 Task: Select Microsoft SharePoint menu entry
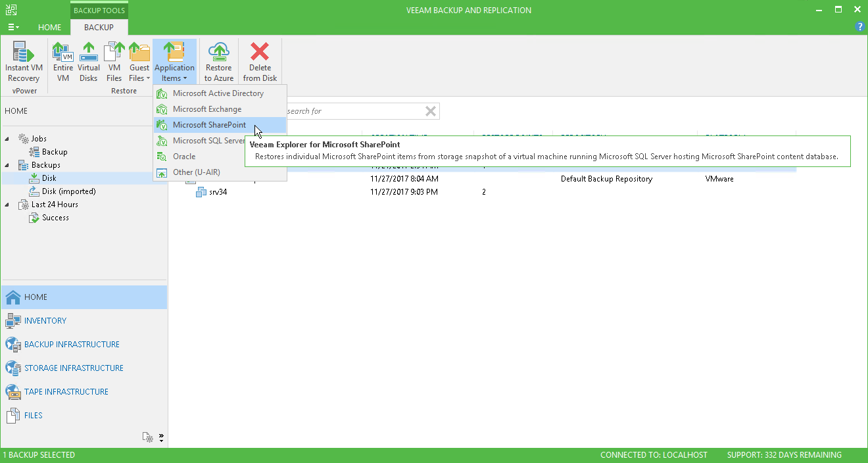coord(220,125)
